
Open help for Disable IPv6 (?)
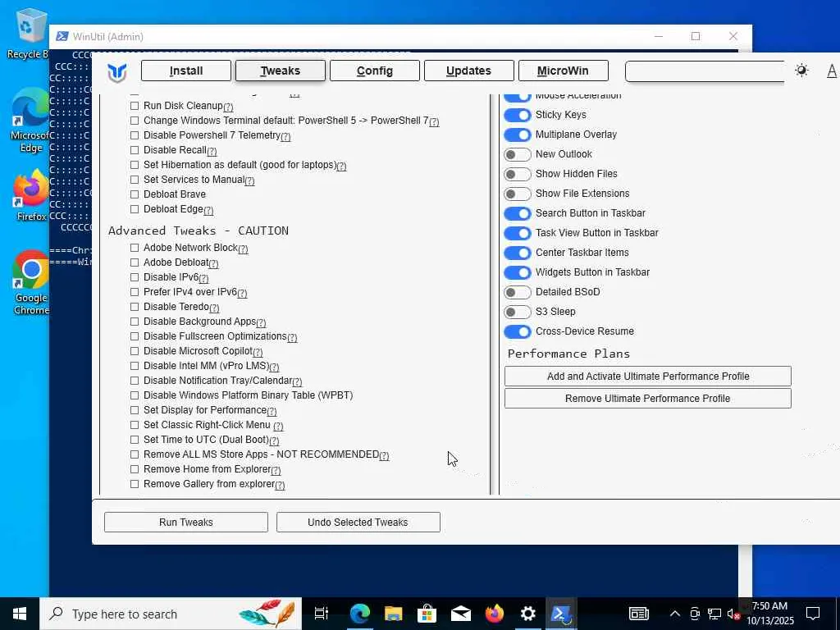[x=203, y=279]
